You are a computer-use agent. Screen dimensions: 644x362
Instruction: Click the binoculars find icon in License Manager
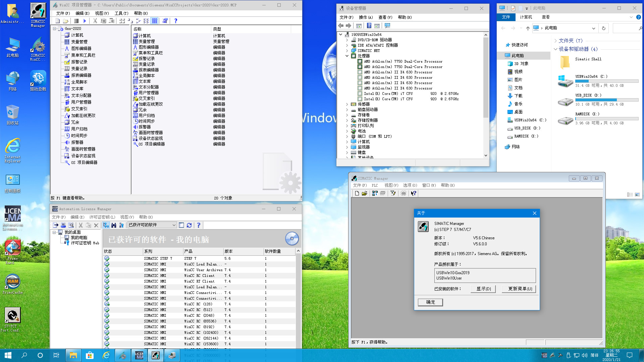(114, 225)
